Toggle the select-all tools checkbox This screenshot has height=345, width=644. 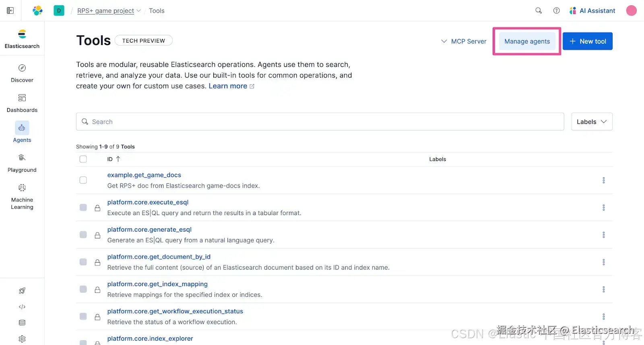coord(83,159)
